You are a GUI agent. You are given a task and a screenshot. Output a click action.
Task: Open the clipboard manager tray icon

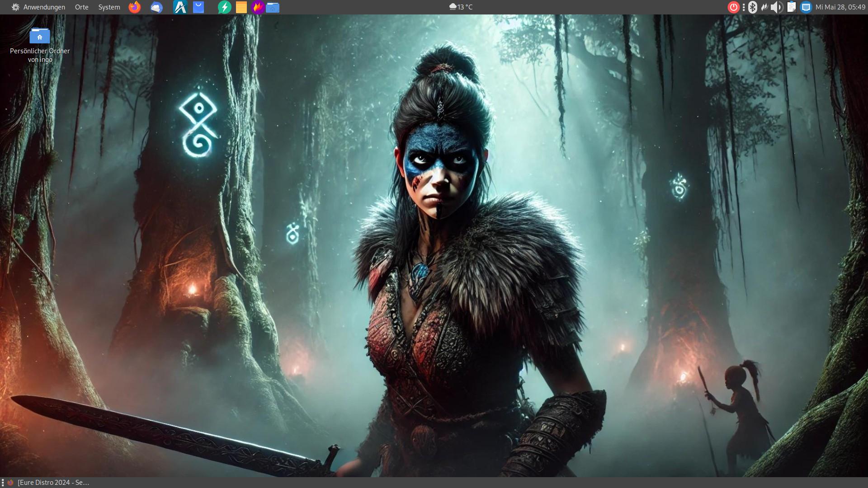[x=791, y=7]
